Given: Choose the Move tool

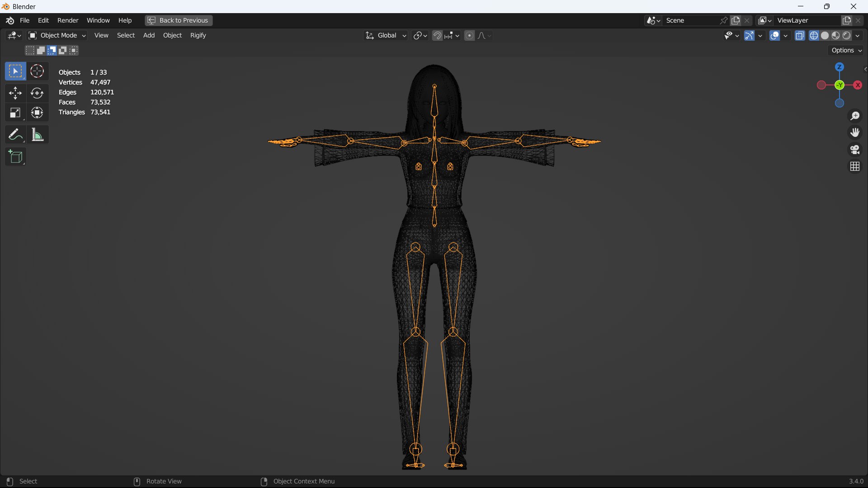Looking at the screenshot, I should pos(15,93).
